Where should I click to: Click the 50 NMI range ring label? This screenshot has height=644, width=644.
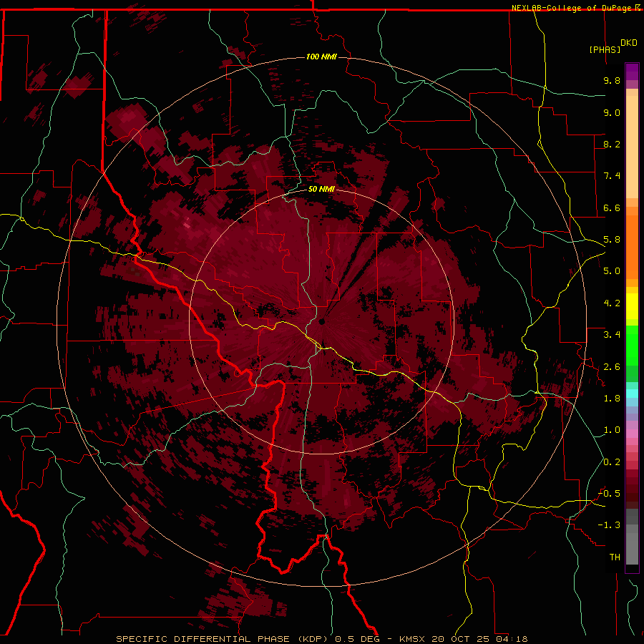321,189
